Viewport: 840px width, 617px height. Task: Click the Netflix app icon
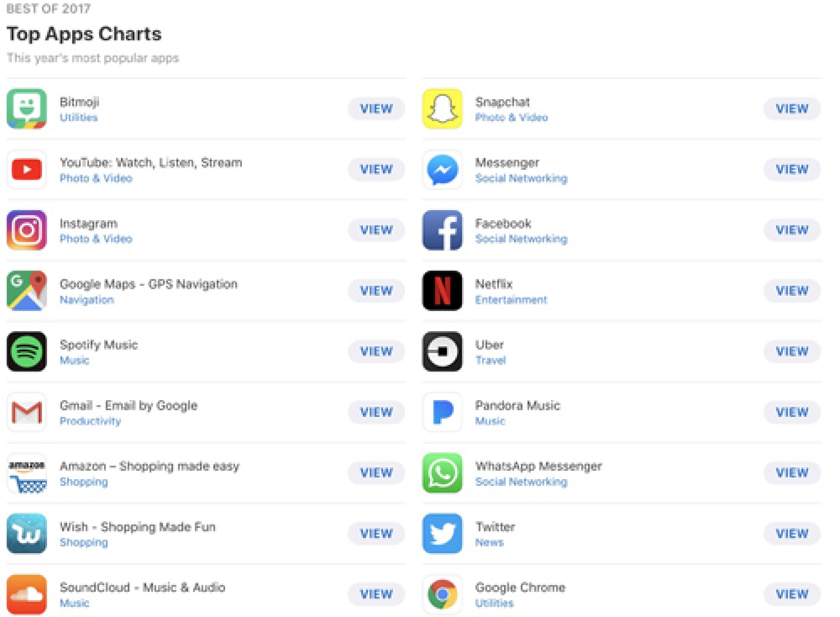(x=442, y=290)
